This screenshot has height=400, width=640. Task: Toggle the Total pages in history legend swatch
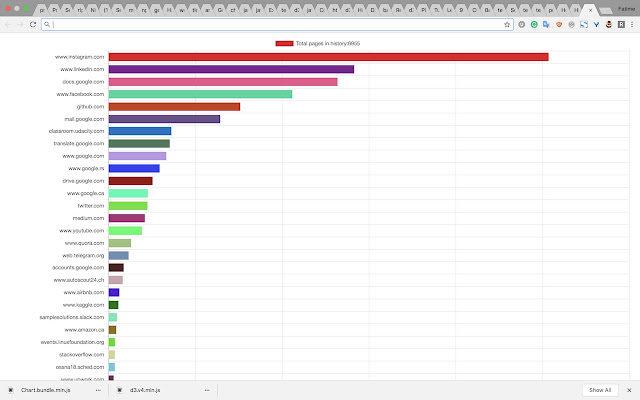284,44
